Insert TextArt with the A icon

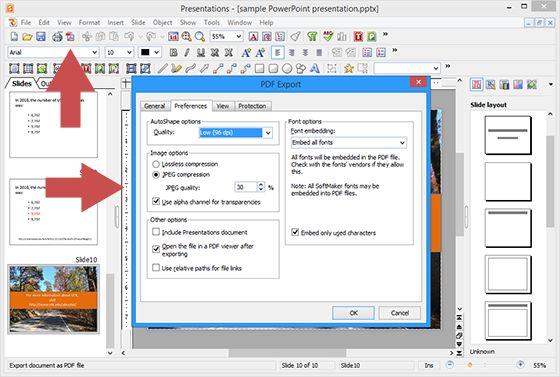pos(314,68)
